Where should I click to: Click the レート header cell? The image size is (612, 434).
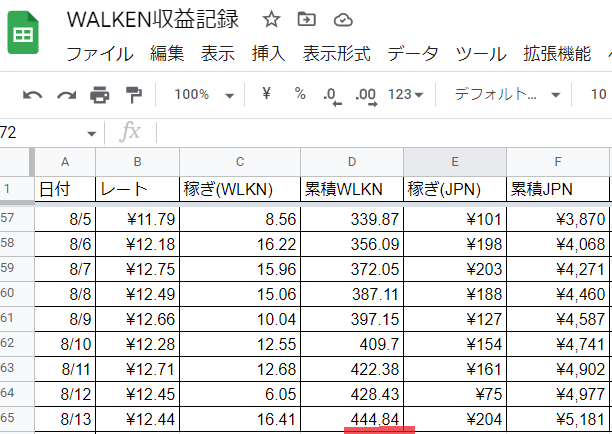tap(137, 189)
